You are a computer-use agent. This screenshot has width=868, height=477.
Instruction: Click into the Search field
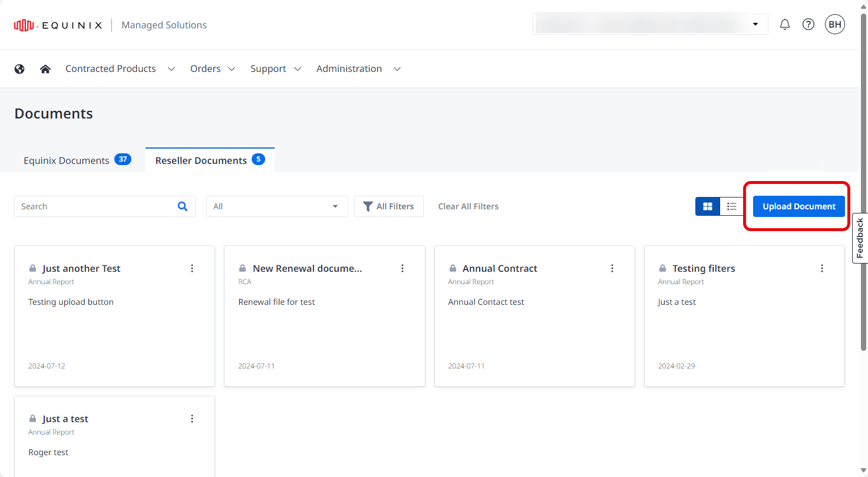(105, 206)
